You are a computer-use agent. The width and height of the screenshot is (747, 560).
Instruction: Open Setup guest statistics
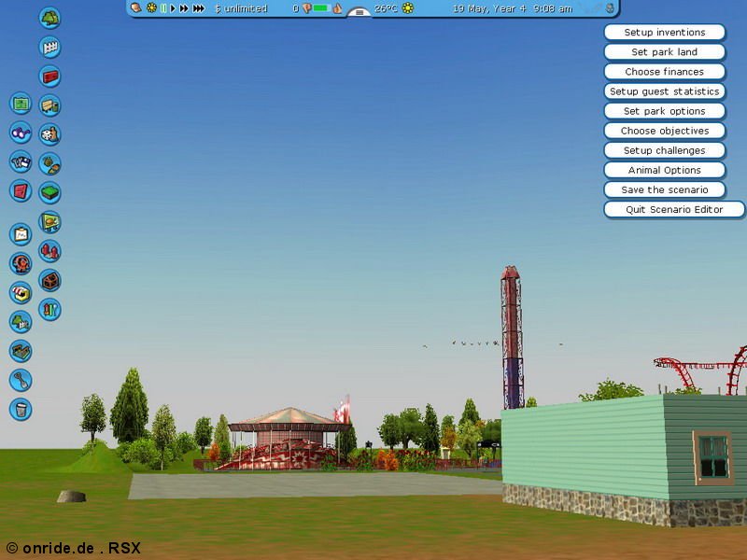(x=665, y=91)
